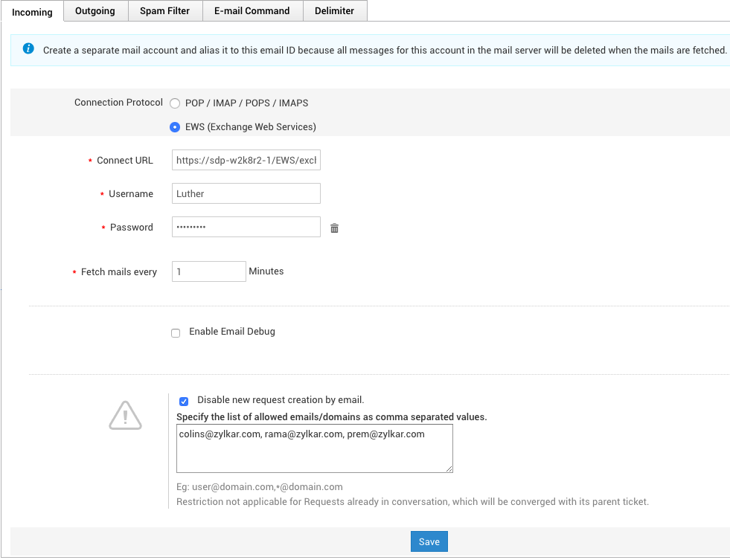This screenshot has height=560, width=730.
Task: Select EWS (Exchange Web Services) radio button
Action: click(x=175, y=127)
